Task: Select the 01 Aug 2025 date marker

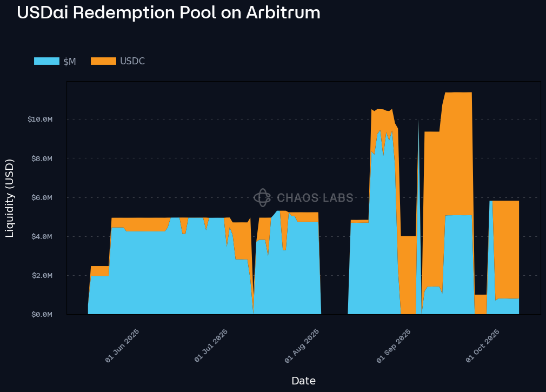Action: pos(302,346)
